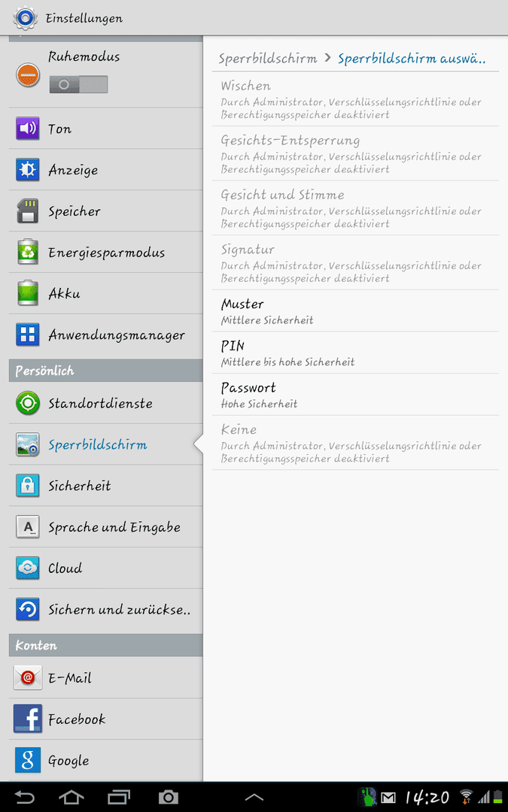The height and width of the screenshot is (812, 508).
Task: Expand the bottom bar up-arrow panel
Action: (x=254, y=798)
